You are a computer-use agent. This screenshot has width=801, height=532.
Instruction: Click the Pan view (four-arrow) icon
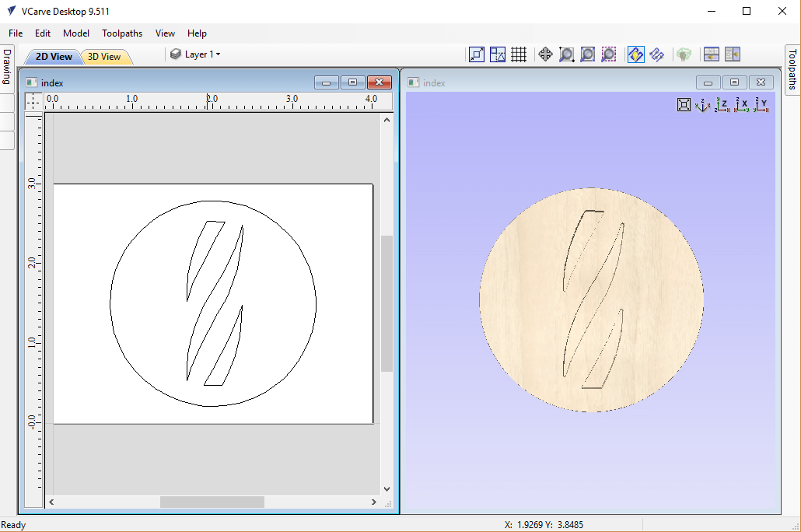tap(545, 54)
